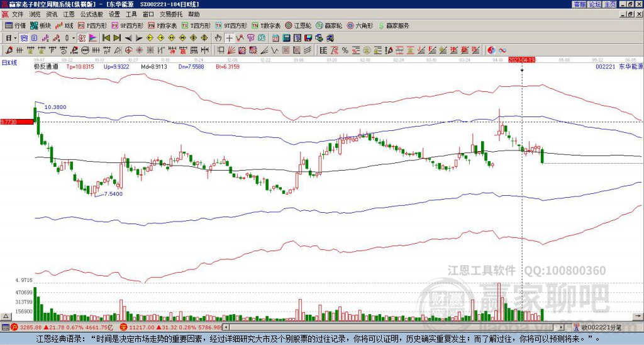The width and height of the screenshot is (644, 345).
Task: Click the circle-with-lines tool icon
Action: coord(85,50)
